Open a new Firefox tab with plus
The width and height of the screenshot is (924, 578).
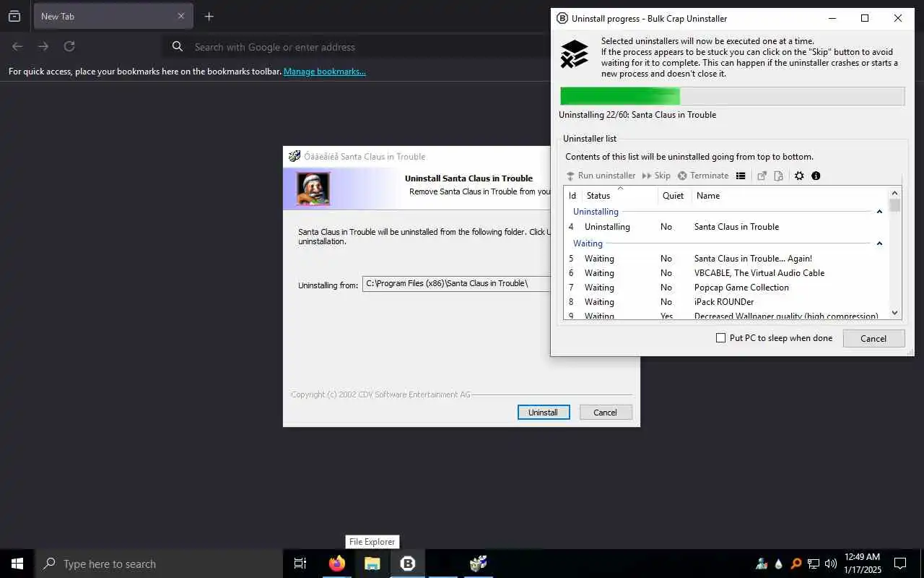coord(209,16)
